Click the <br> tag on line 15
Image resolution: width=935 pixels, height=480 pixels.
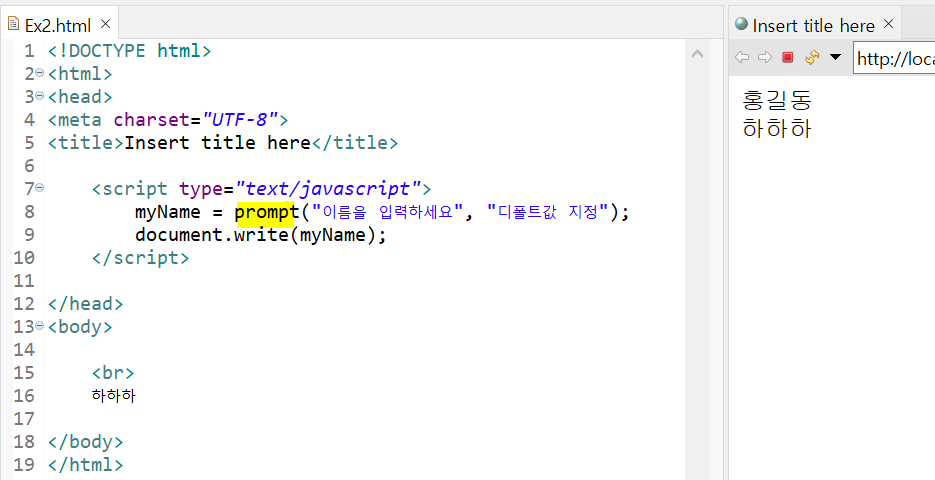click(113, 373)
